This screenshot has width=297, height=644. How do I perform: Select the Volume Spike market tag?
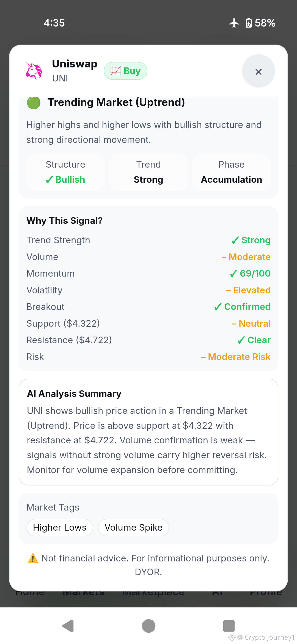(133, 528)
